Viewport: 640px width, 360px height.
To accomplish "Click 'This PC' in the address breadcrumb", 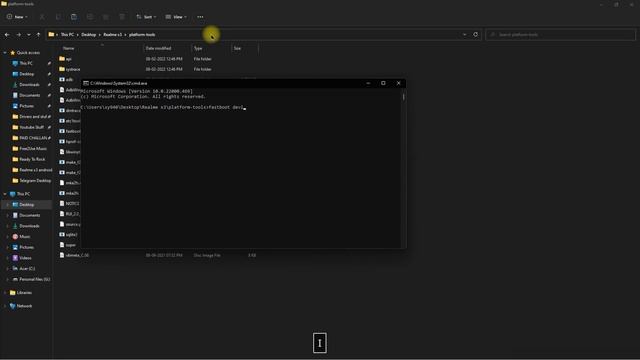I will [x=67, y=35].
